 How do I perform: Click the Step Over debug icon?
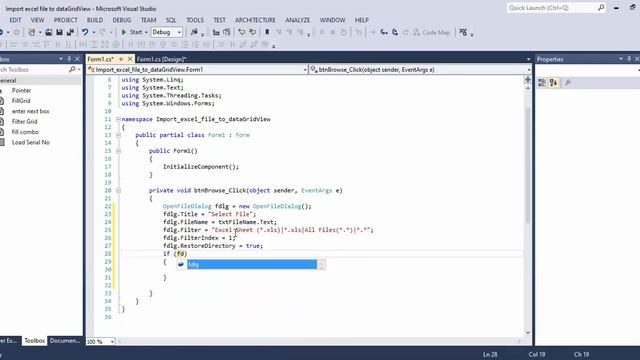coord(395,32)
